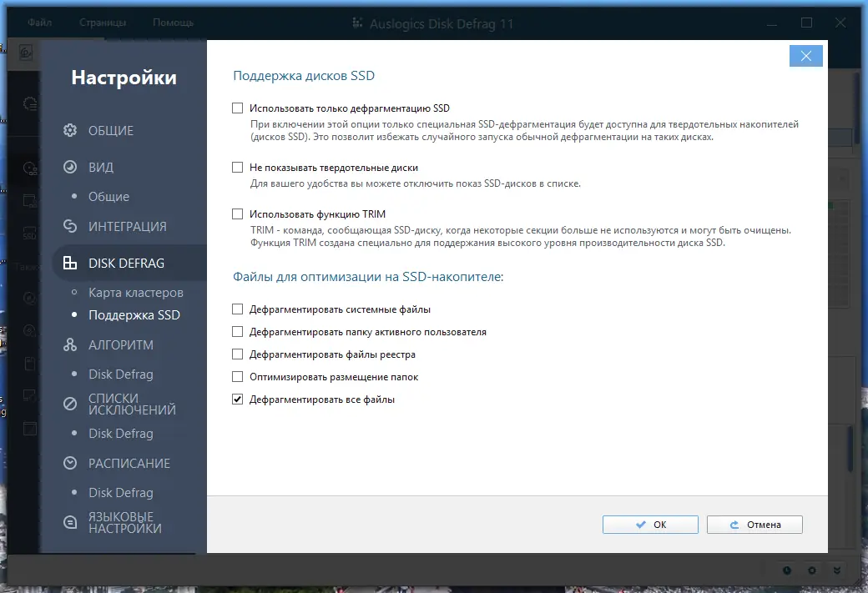Enable 'Использовать функцию TRIM'

tap(238, 214)
